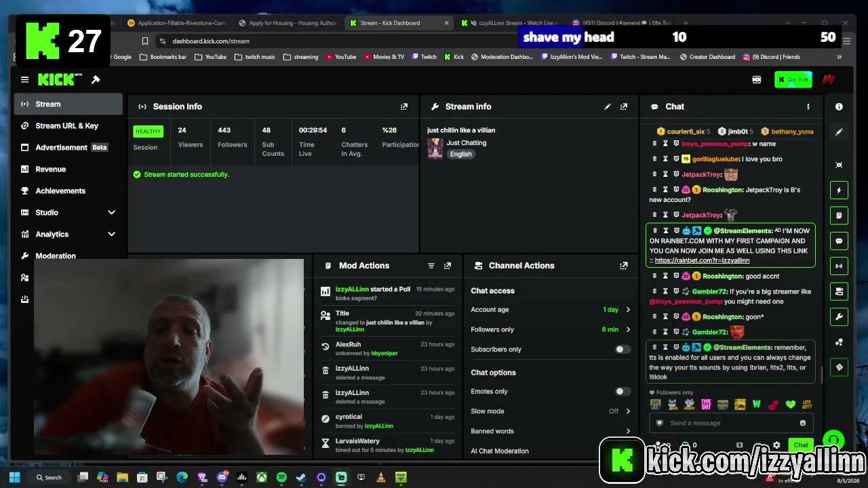The image size is (868, 488).
Task: Click the browser address bar URL
Action: click(x=211, y=41)
